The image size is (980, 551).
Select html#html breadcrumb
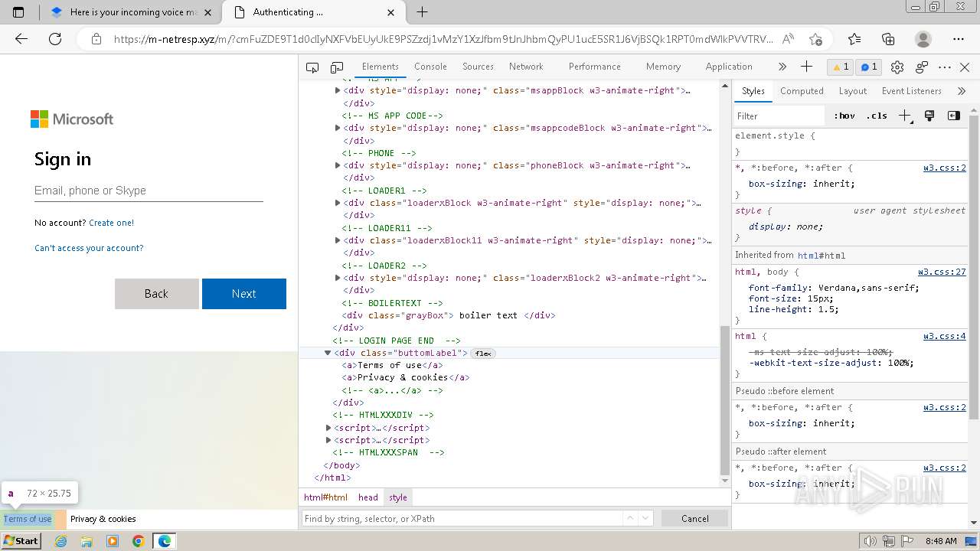pyautogui.click(x=325, y=497)
